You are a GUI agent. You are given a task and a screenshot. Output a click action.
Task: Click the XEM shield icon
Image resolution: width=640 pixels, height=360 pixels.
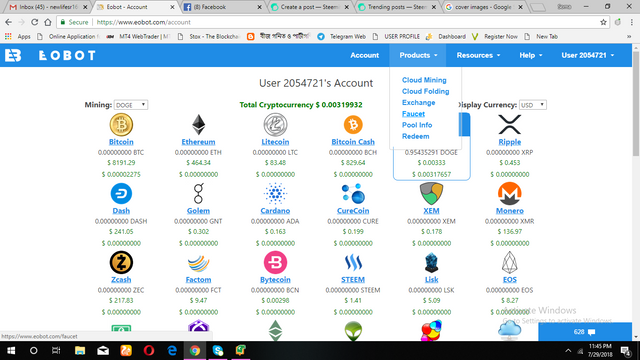tap(431, 193)
